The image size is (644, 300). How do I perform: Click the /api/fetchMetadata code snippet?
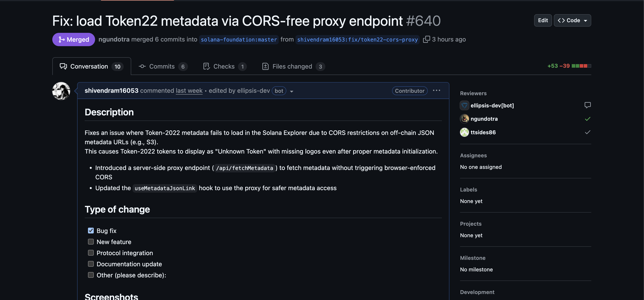click(244, 168)
